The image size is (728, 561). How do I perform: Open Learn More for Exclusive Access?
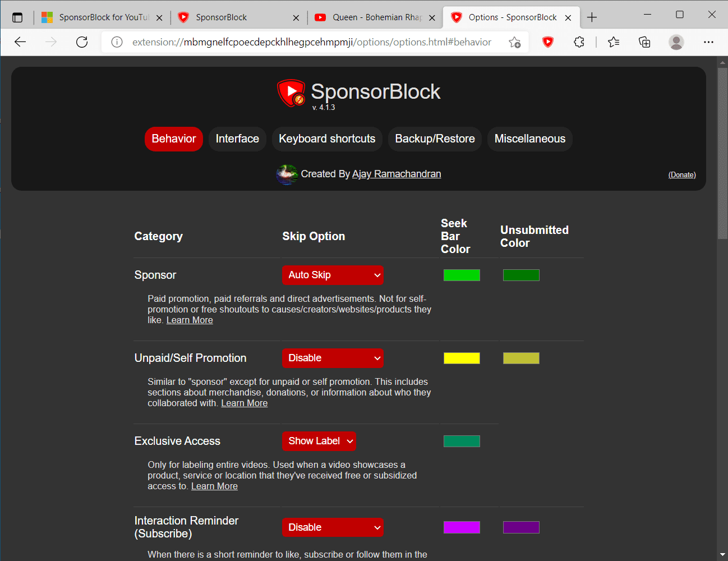(x=214, y=486)
